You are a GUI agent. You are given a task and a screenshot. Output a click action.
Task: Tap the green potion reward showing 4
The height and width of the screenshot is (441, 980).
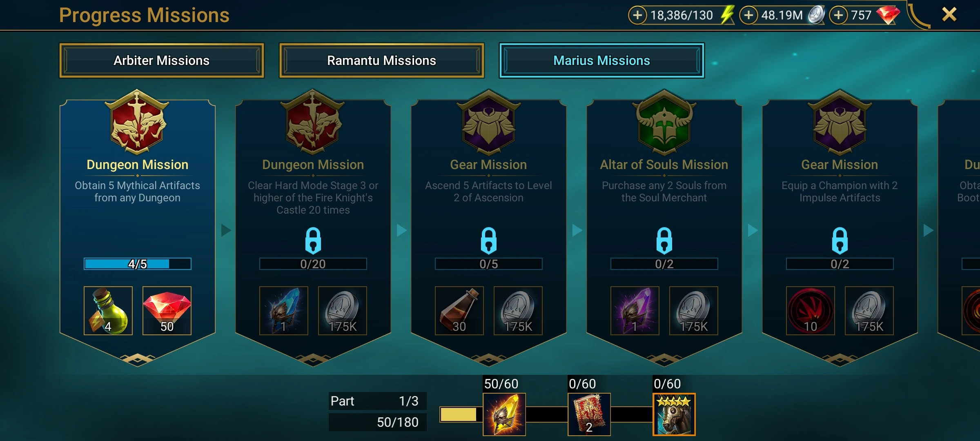[x=108, y=311]
